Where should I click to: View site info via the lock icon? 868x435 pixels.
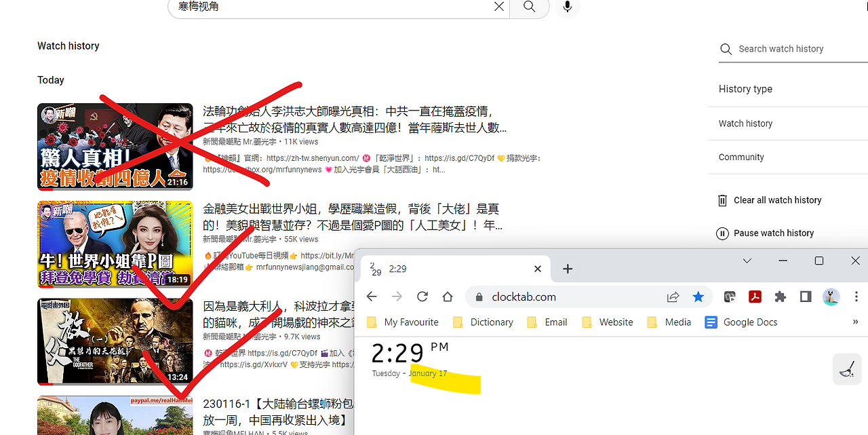[x=479, y=297]
